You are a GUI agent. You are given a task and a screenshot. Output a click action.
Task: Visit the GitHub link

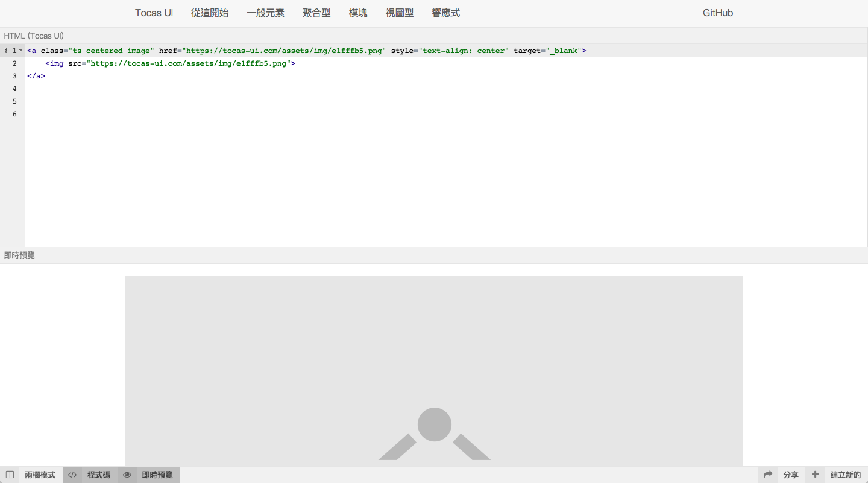718,13
